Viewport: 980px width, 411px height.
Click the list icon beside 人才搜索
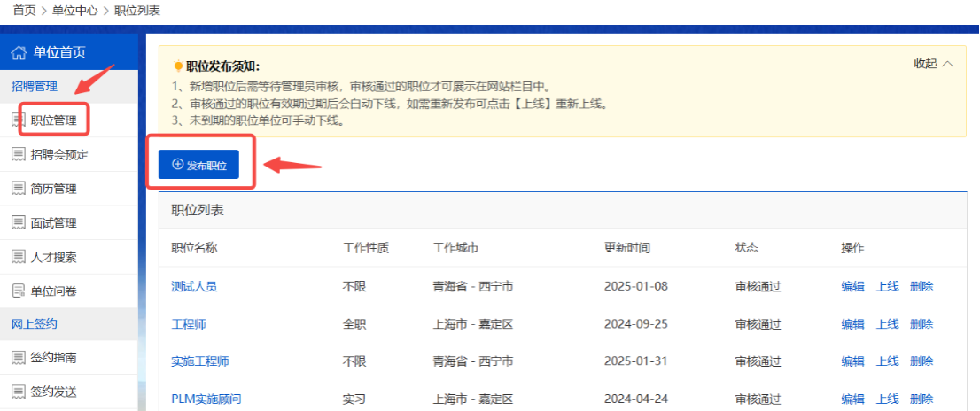(x=18, y=257)
